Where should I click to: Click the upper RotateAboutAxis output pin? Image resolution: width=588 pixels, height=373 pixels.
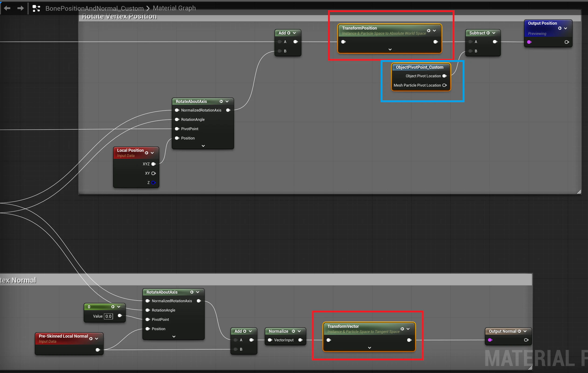tap(228, 110)
